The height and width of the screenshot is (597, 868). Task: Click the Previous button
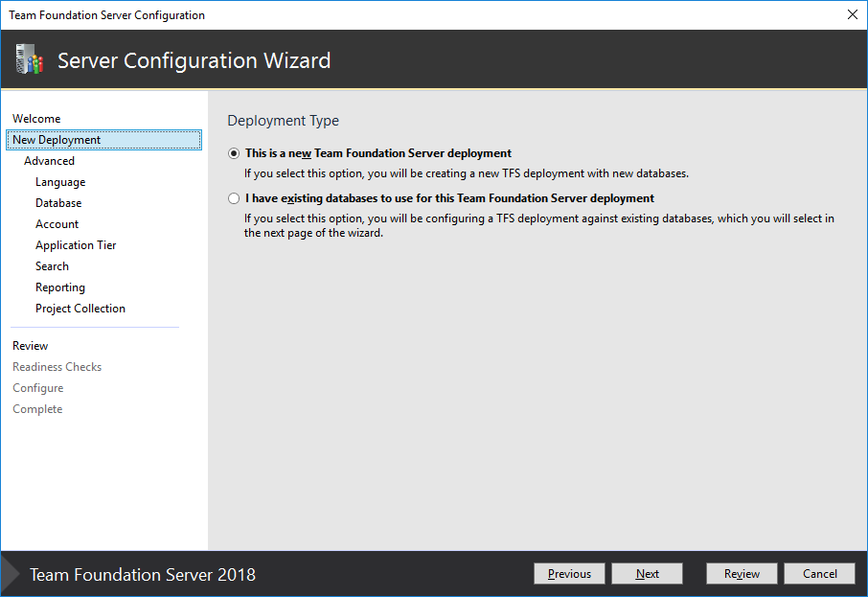tap(569, 573)
